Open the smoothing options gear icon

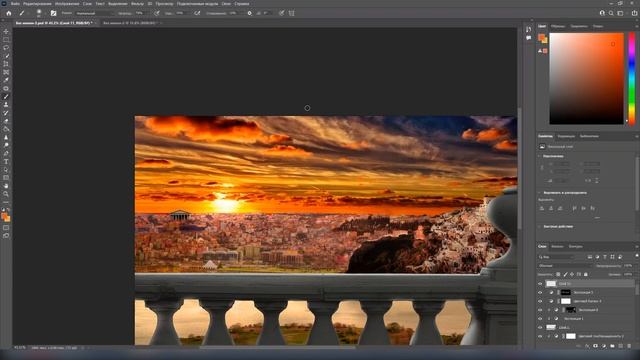pos(249,13)
